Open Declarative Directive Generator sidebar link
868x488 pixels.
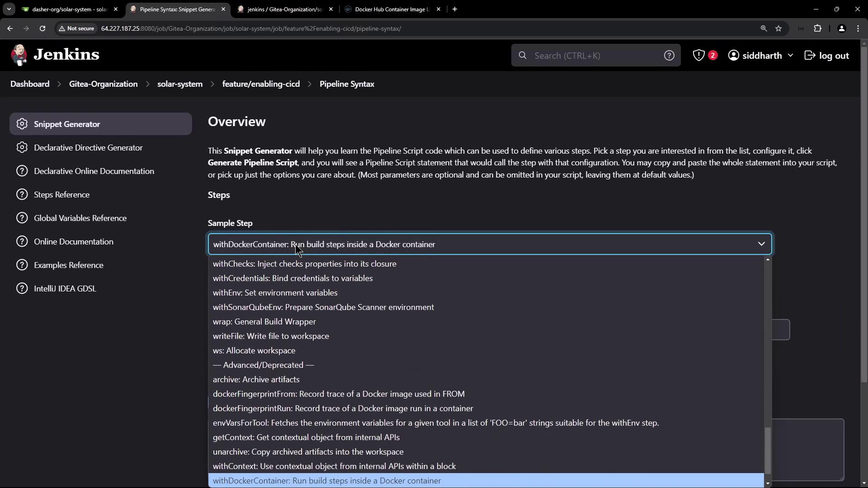point(88,148)
